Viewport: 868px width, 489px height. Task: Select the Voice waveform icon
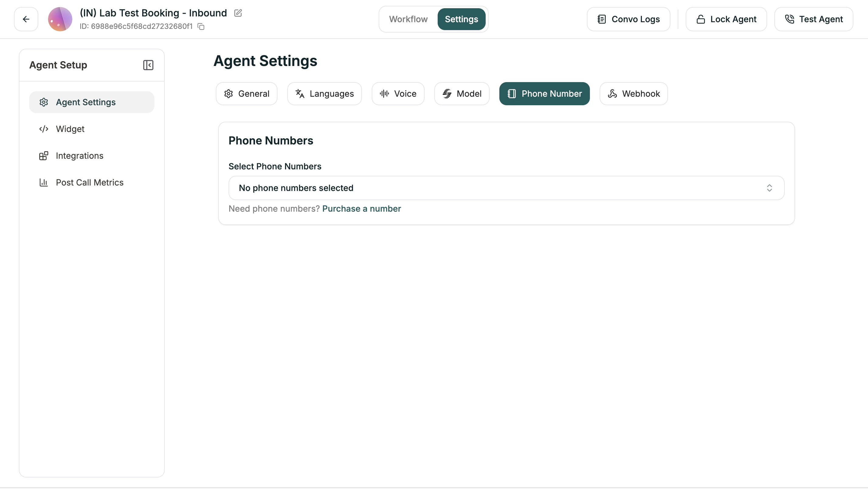point(384,93)
